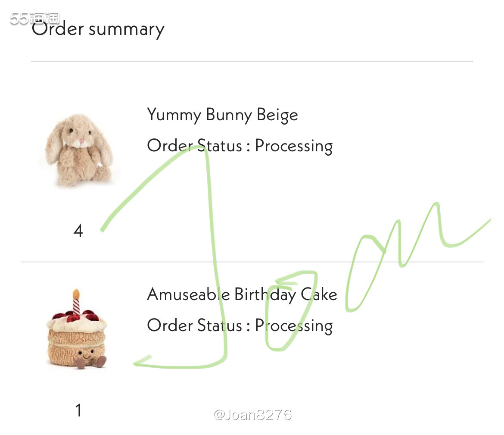The height and width of the screenshot is (435, 504).
Task: Click the word summary in the heading
Action: pos(127,30)
